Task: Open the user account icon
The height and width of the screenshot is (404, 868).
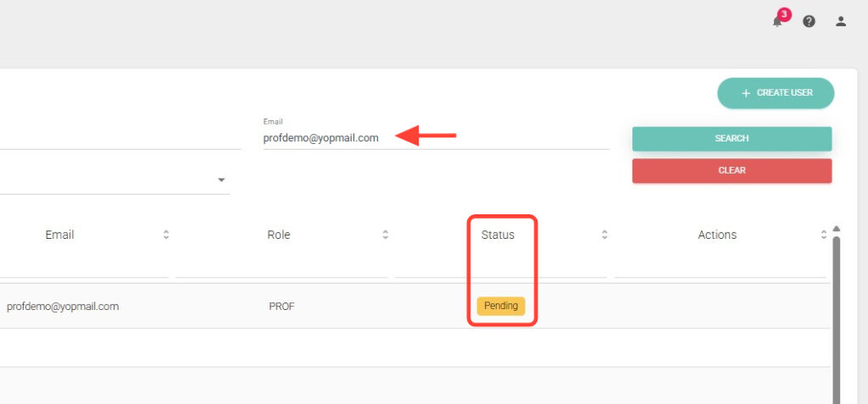Action: click(x=840, y=21)
